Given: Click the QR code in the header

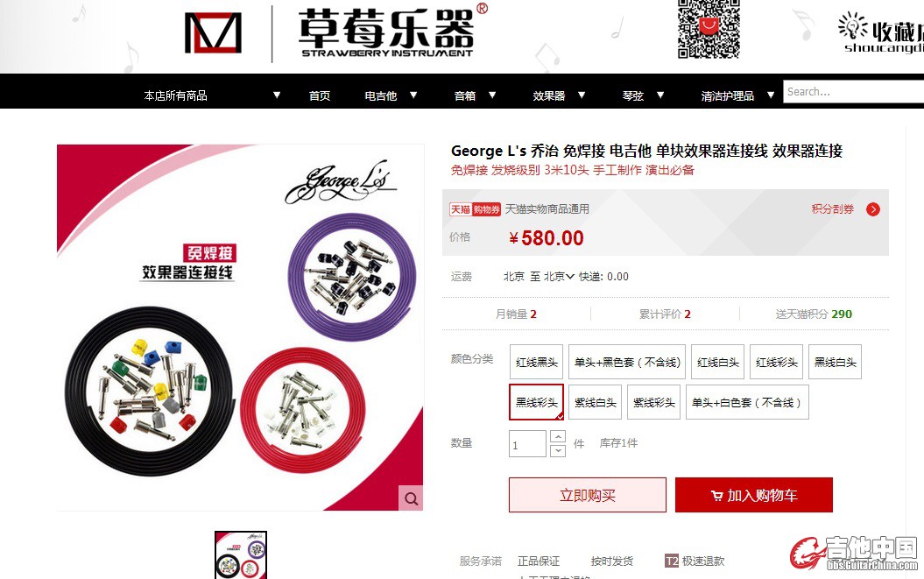Looking at the screenshot, I should pyautogui.click(x=709, y=29).
